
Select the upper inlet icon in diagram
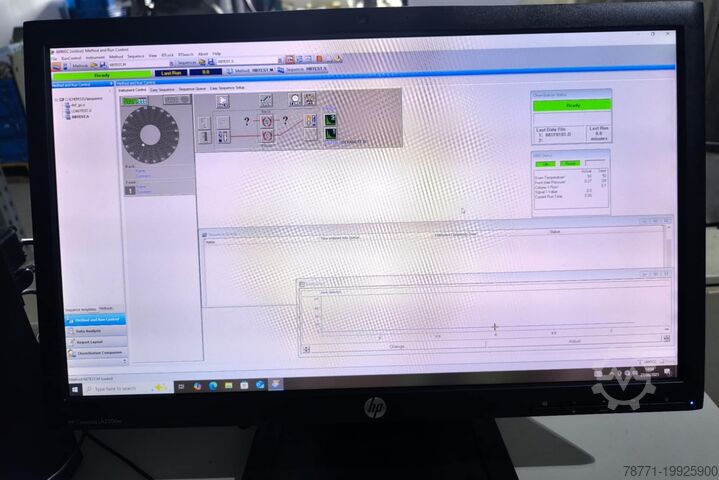(267, 118)
